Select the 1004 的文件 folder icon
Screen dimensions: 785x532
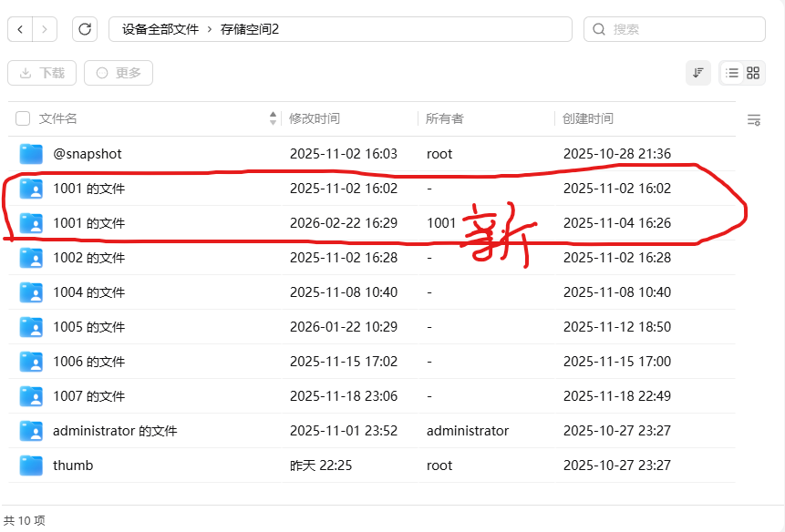pos(31,292)
